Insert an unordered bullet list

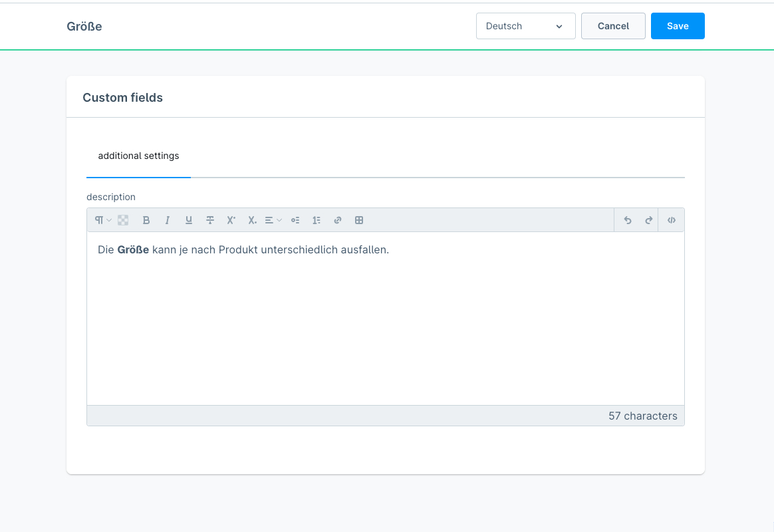pyautogui.click(x=295, y=220)
